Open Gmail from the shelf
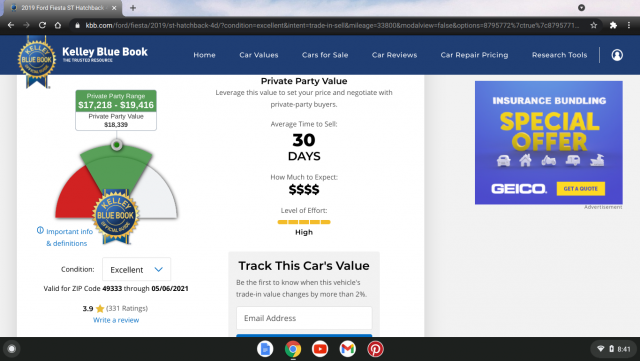The height and width of the screenshot is (361, 640). [347, 349]
